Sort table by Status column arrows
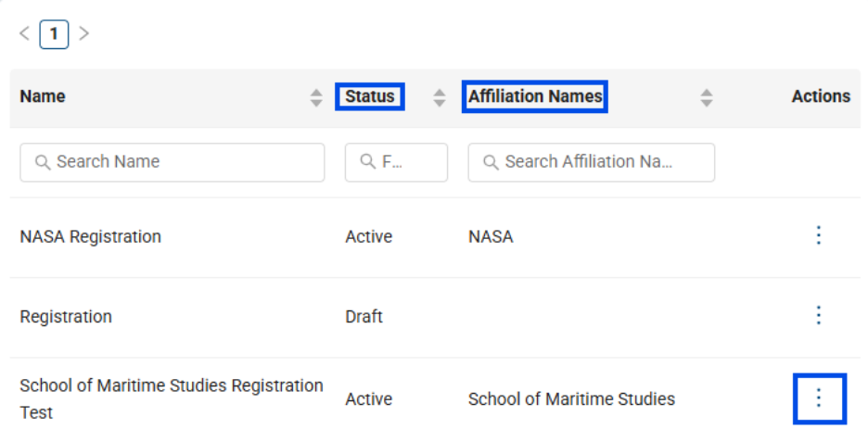The height and width of the screenshot is (442, 868). point(440,98)
